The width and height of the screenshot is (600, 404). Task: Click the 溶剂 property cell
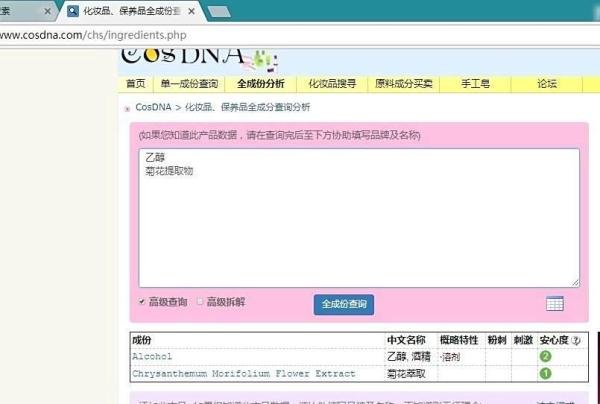pos(450,357)
